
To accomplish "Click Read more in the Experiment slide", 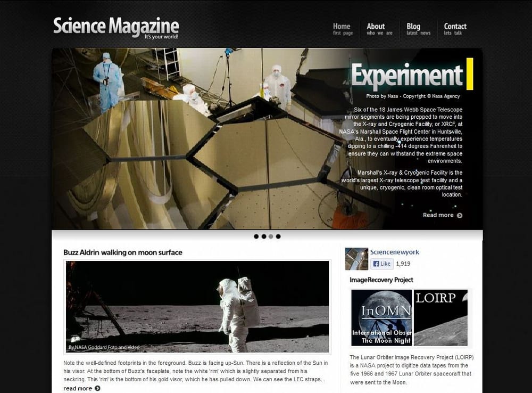I will pyautogui.click(x=438, y=215).
